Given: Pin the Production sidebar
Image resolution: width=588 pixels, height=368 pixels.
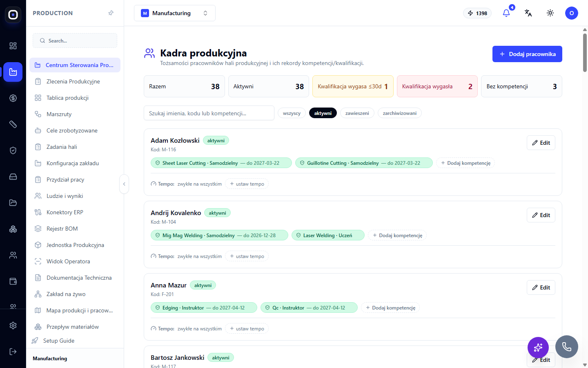Looking at the screenshot, I should coord(111,13).
